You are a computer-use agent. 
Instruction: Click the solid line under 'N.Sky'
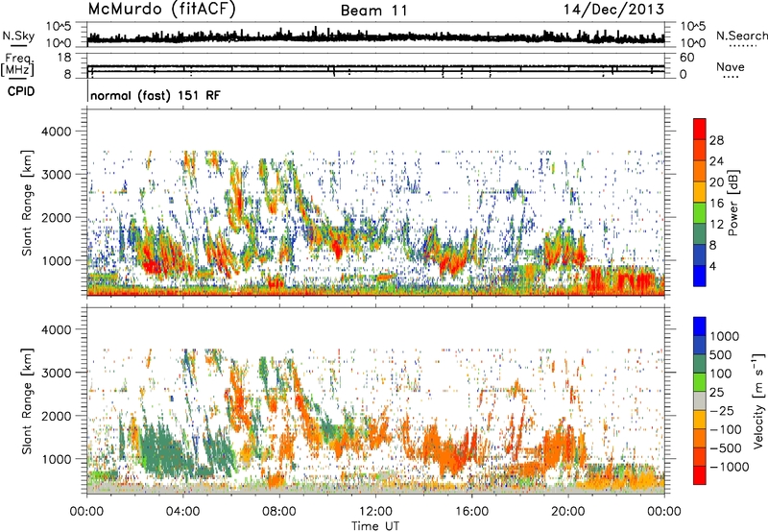(x=18, y=45)
